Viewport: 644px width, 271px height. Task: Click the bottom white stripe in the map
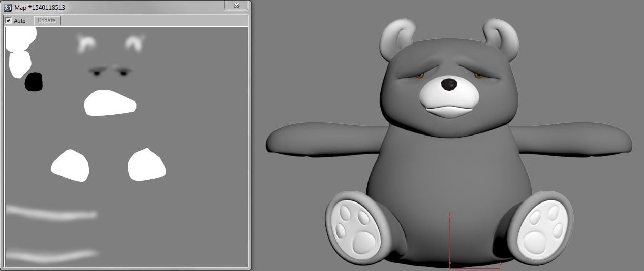tap(51, 255)
